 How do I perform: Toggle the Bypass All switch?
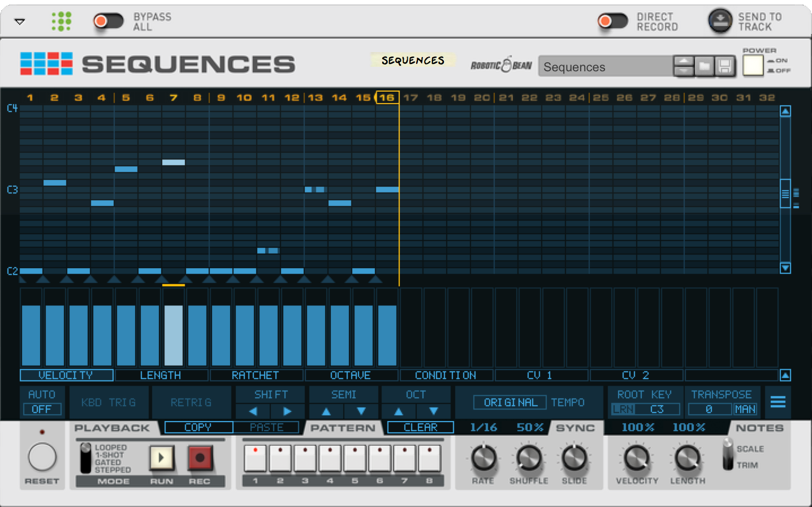(x=108, y=21)
